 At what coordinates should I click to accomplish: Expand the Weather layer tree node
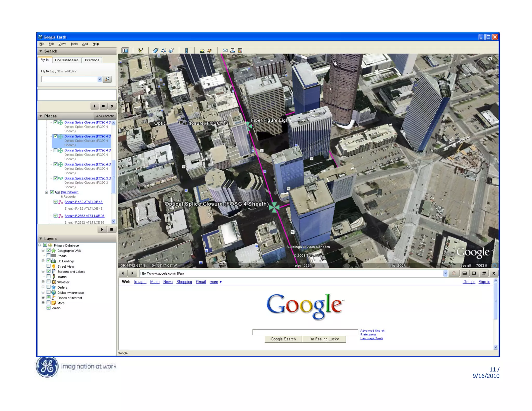click(x=43, y=282)
